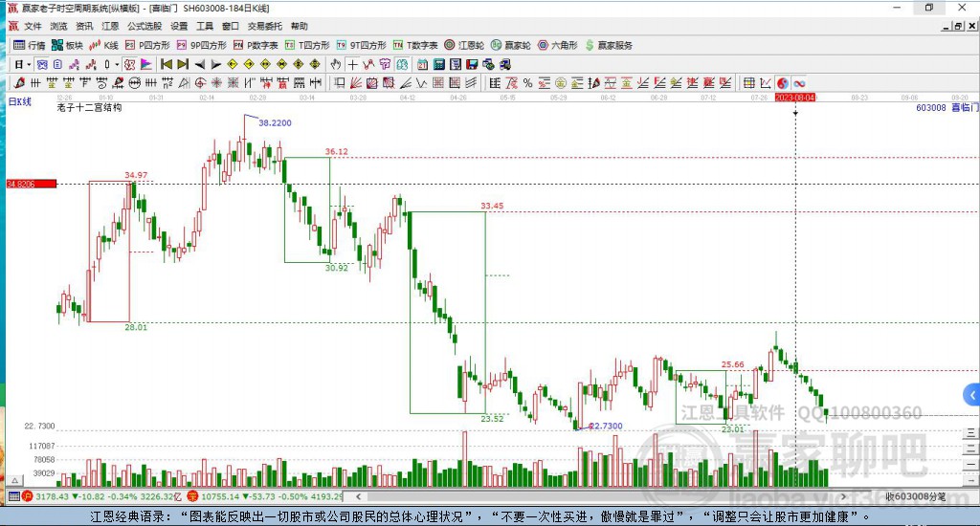
Task: Toggle the crosshair cursor button
Action: (352, 64)
